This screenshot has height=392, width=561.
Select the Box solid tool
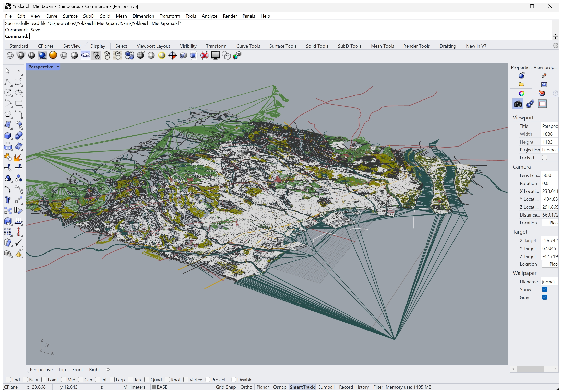8,136
